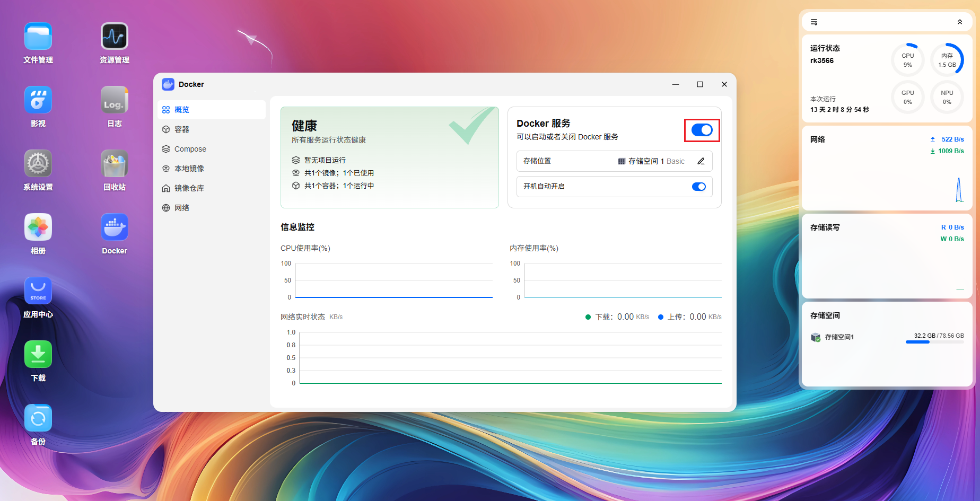Launch the 资源管理 resource monitor icon

tap(115, 37)
